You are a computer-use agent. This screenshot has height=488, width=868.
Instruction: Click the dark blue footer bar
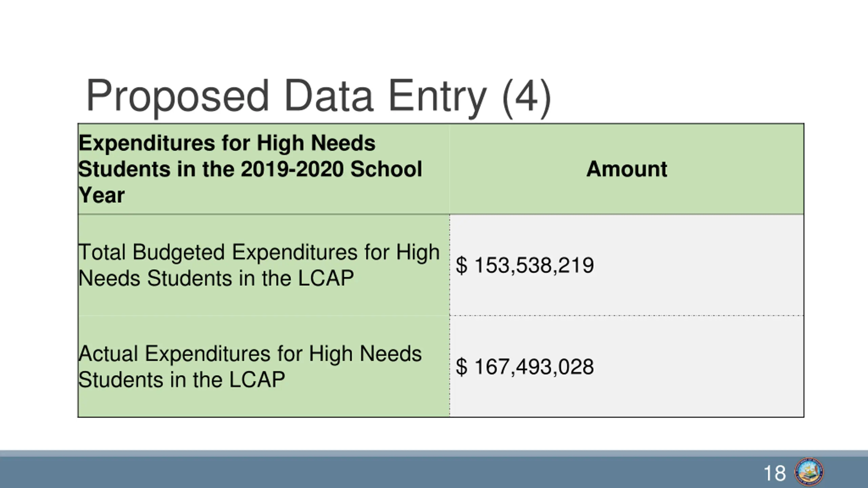(373, 472)
